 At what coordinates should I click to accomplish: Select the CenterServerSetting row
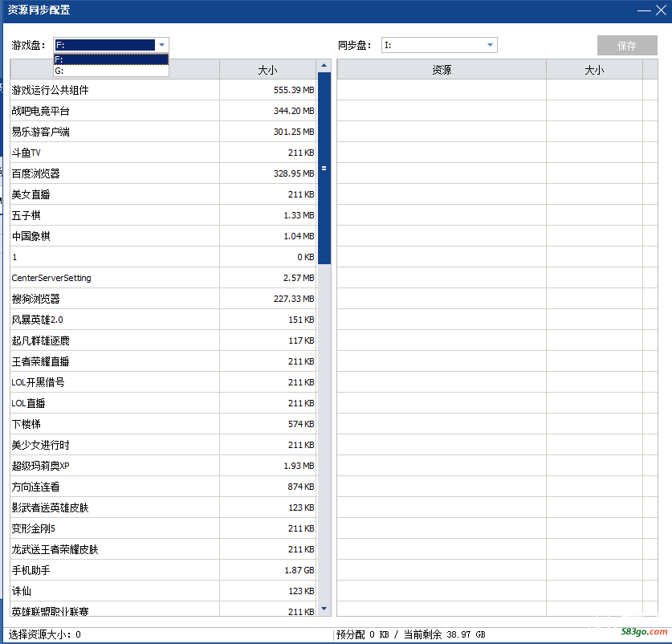163,278
